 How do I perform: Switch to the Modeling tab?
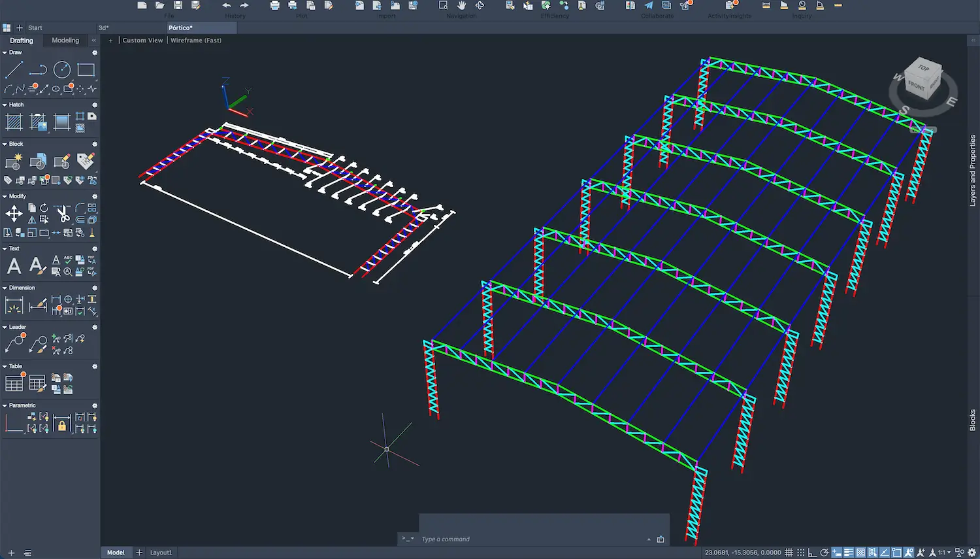[65, 40]
